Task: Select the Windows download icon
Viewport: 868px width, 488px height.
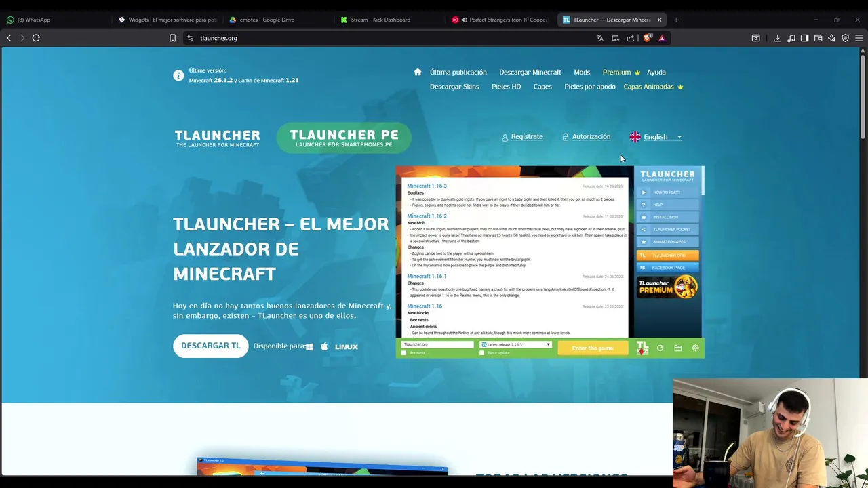Action: pyautogui.click(x=309, y=346)
